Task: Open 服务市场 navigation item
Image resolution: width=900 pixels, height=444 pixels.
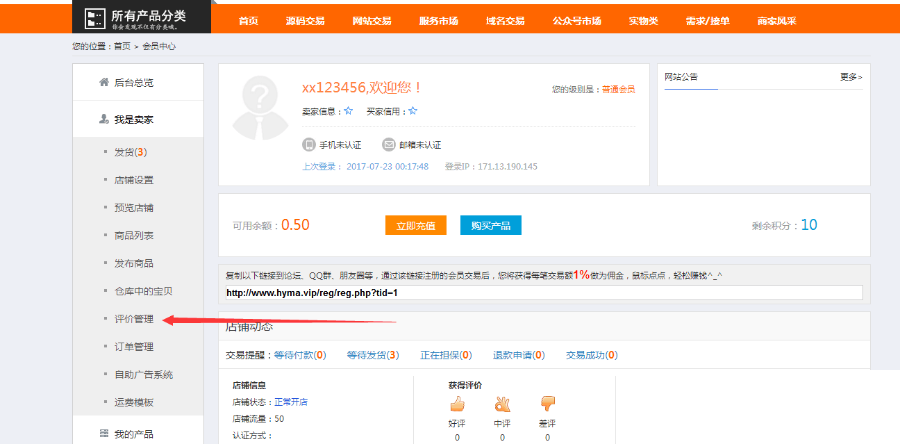Action: point(439,21)
